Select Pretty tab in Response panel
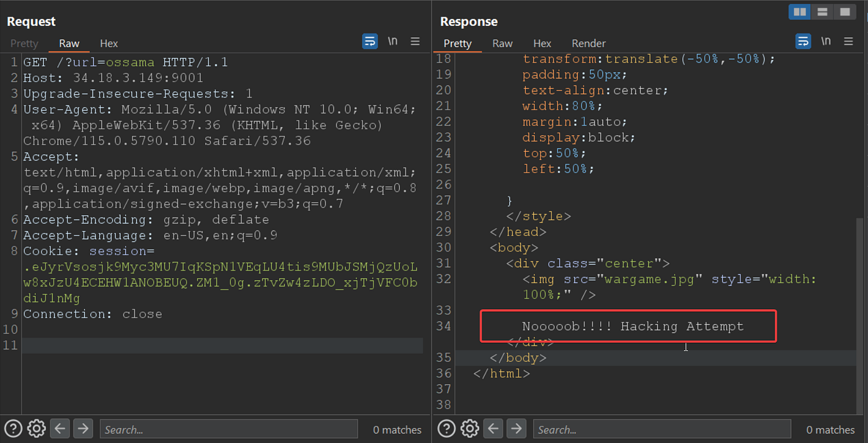This screenshot has height=443, width=868. tap(458, 43)
